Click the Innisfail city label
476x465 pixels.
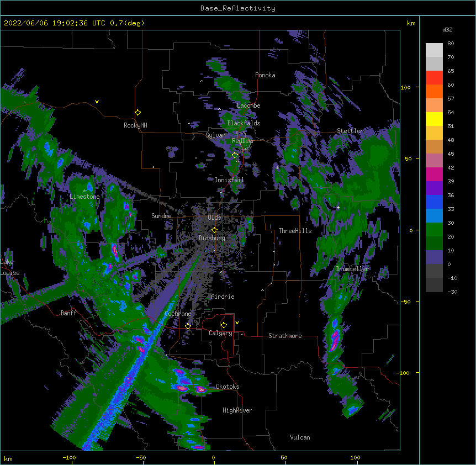click(229, 180)
